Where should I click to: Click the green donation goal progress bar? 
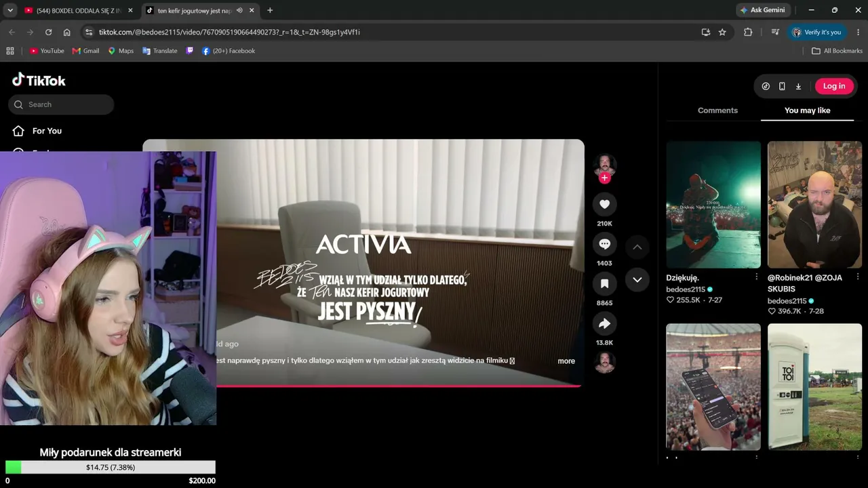point(111,467)
